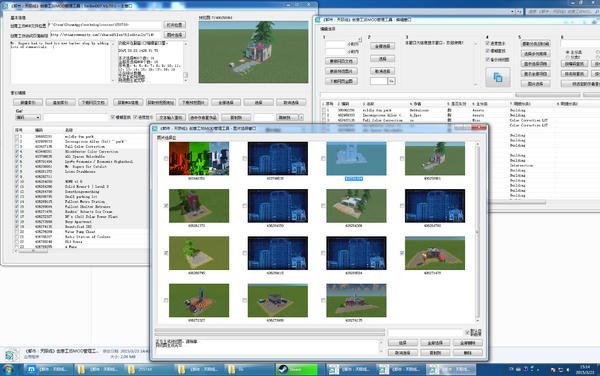Select the red-green-blue split city thumbnail
Screen dimensions: 600x376
coord(199,158)
